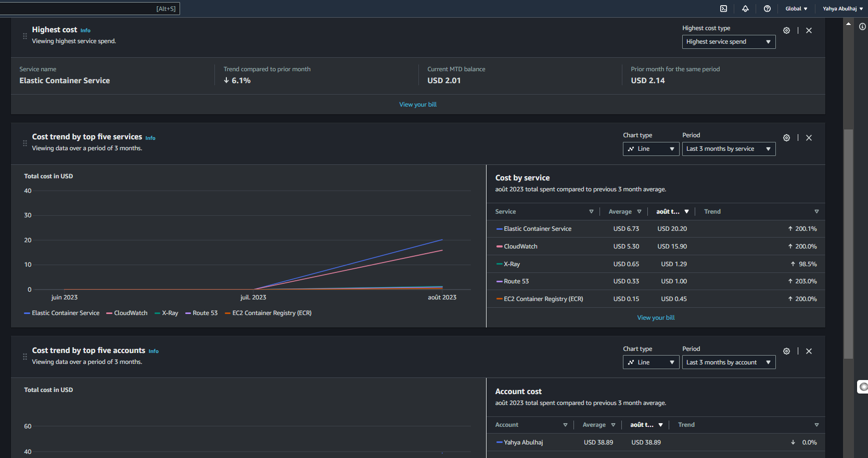Click the USD 2.01 current MTD balance
Viewport: 868px width, 458px height.
[x=444, y=81]
